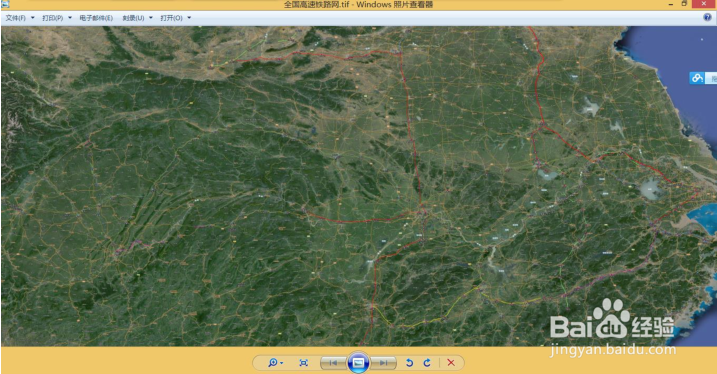The height and width of the screenshot is (374, 717).
Task: Minimize the photo viewer window
Action: [x=671, y=4]
